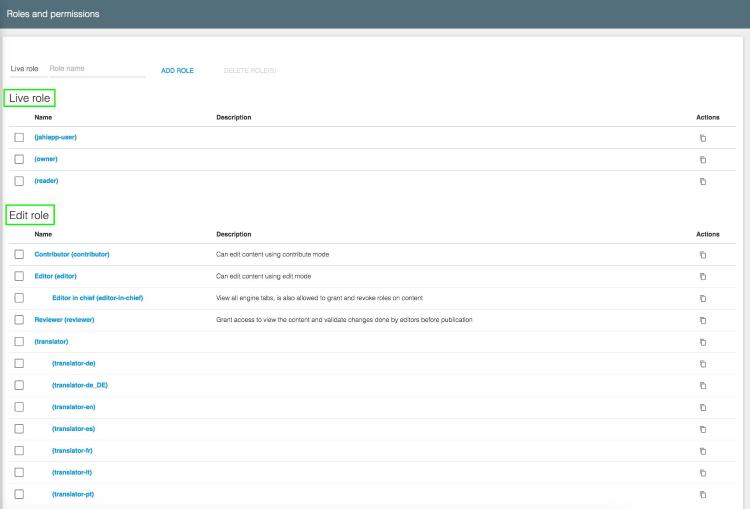Viewport: 750px width, 509px height.
Task: Copy the (reader) role
Action: click(x=703, y=181)
